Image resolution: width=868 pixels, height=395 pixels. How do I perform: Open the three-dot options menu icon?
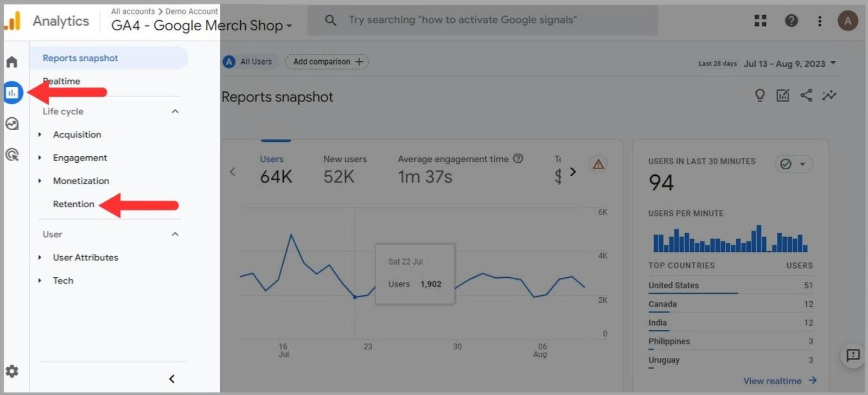pos(820,20)
